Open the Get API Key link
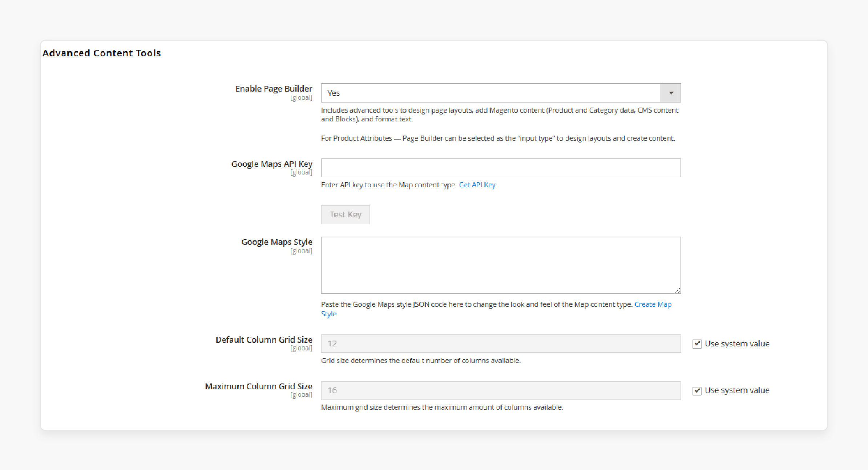The width and height of the screenshot is (868, 470). point(477,185)
